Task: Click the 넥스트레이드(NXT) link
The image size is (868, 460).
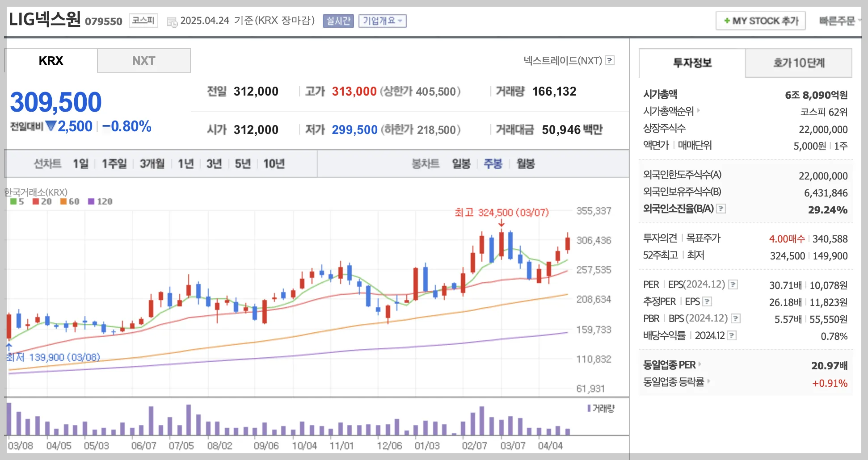Action: point(563,60)
